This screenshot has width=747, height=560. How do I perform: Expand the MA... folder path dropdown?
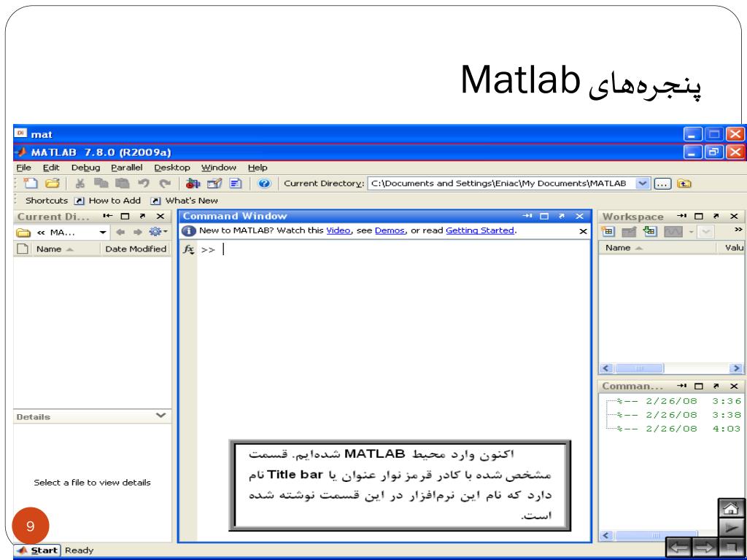(x=102, y=233)
